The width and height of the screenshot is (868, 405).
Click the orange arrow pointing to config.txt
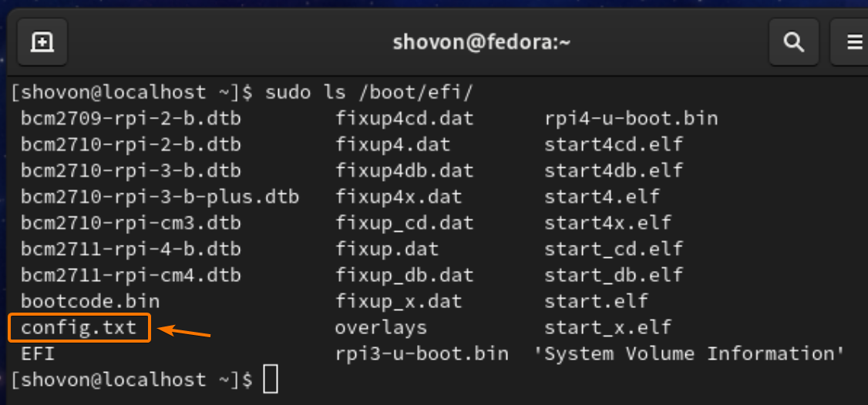click(x=184, y=333)
